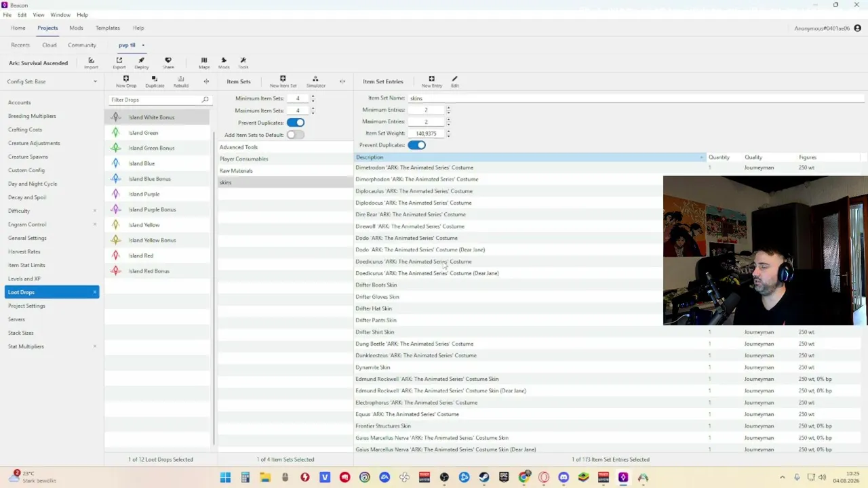This screenshot has height=488, width=868.
Task: Select the Advanced Tools item set
Action: pos(285,147)
